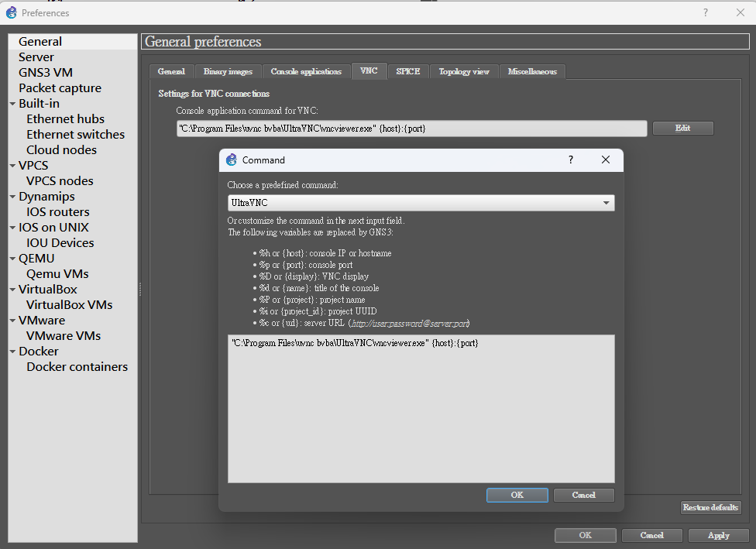This screenshot has width=756, height=549.
Task: Collapse the IOS on UNIX section
Action: 12,228
